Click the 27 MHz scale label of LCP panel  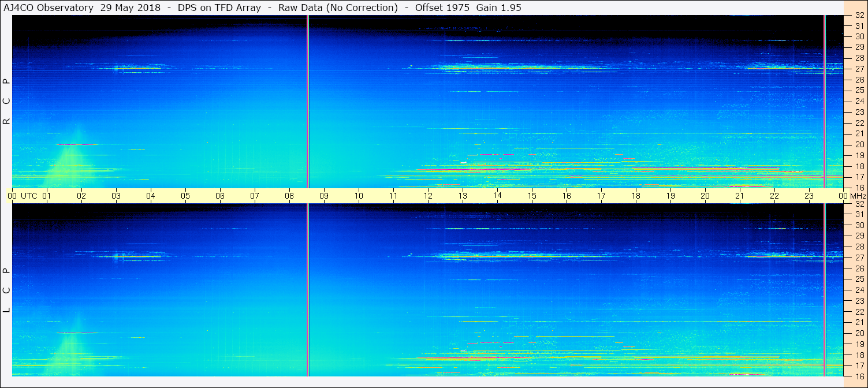pos(859,258)
